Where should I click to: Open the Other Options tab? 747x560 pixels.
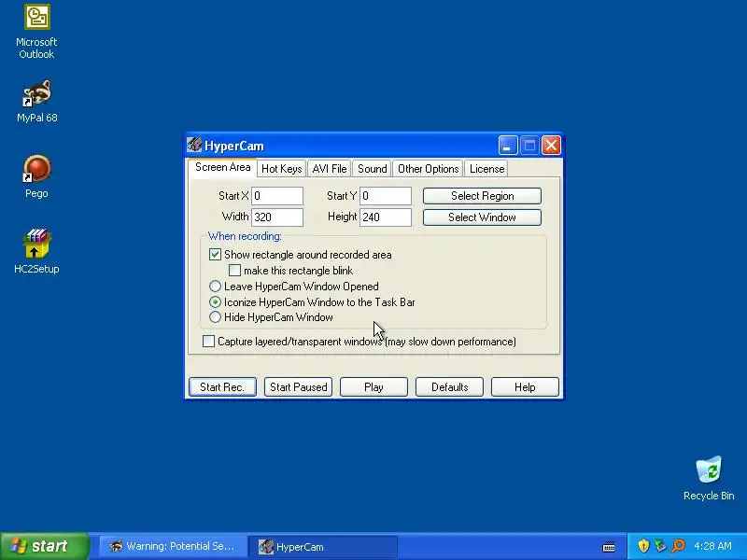tap(429, 169)
